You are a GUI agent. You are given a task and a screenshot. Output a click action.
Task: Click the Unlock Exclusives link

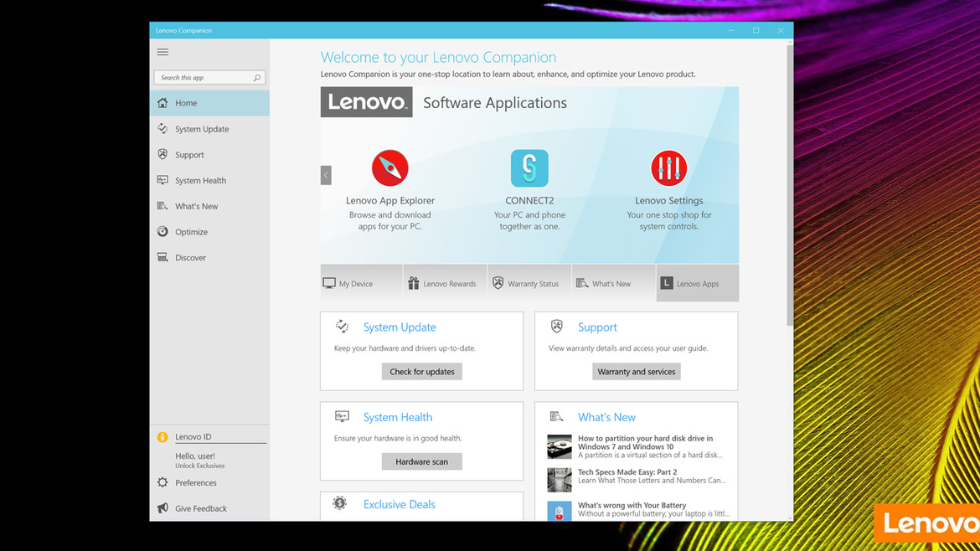click(199, 466)
